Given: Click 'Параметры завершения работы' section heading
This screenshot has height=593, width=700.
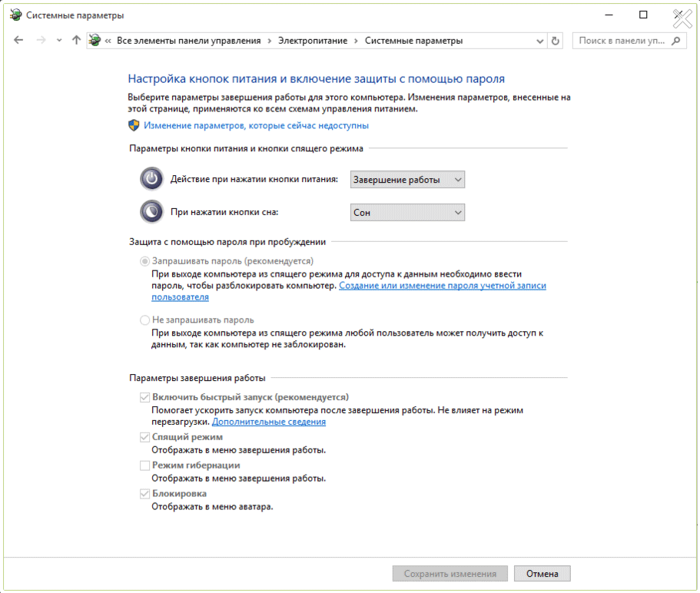Looking at the screenshot, I should (x=197, y=378).
